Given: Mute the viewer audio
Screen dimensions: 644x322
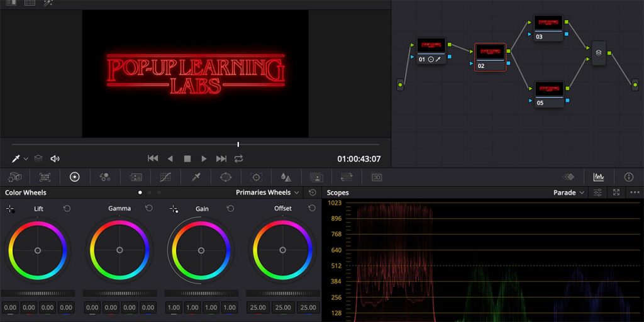Looking at the screenshot, I should (55, 159).
